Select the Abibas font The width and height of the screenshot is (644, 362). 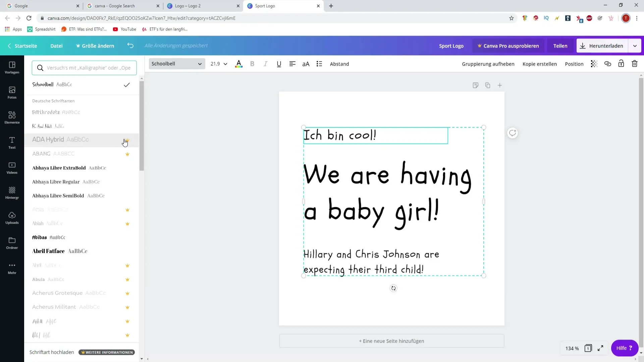point(82,237)
